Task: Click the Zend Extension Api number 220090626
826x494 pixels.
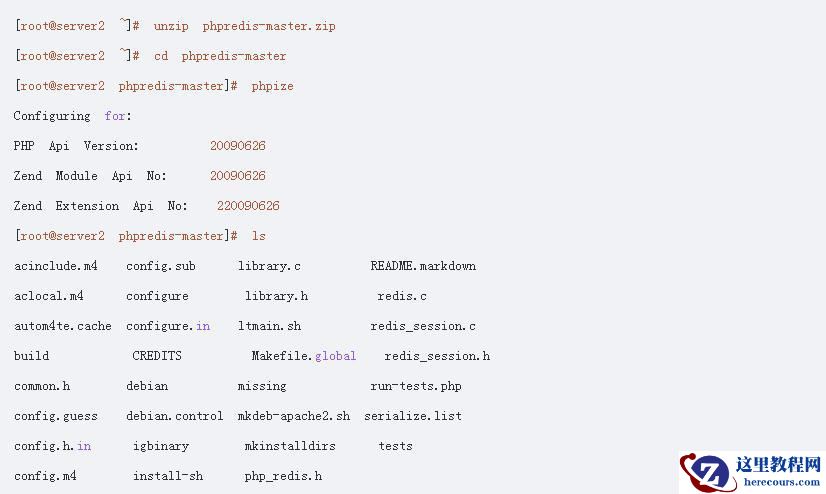Action: tap(248, 206)
